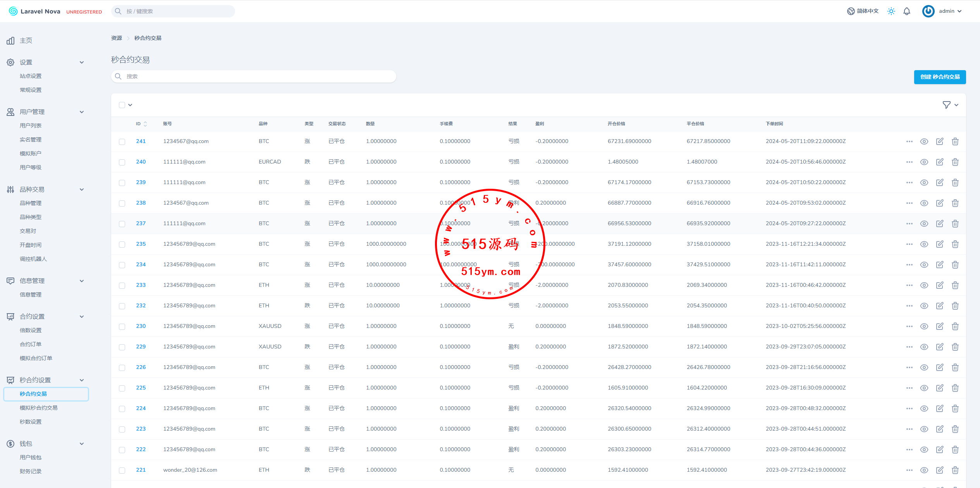This screenshot has width=980, height=488.
Task: Open 模拟秒合约交易 in sidebar
Action: click(x=38, y=408)
